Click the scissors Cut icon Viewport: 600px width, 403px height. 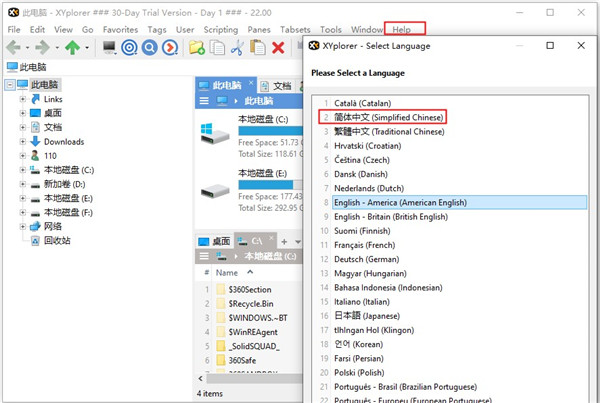click(237, 47)
